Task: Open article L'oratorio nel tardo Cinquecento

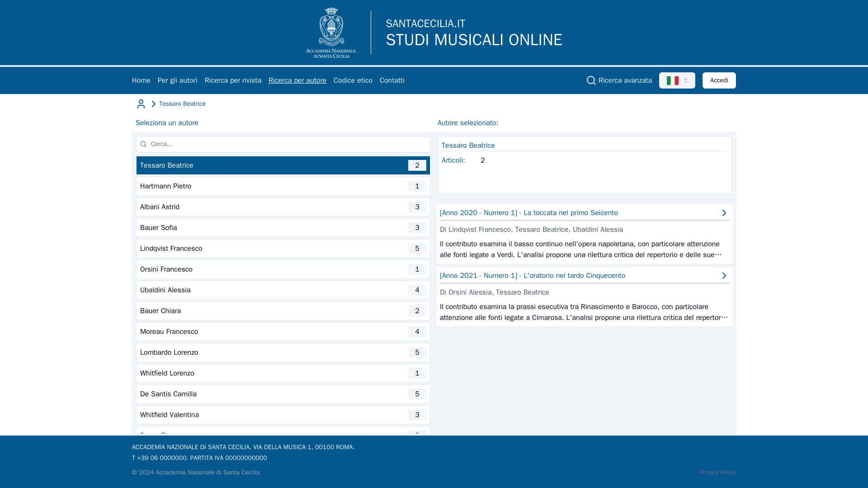Action: coord(533,276)
